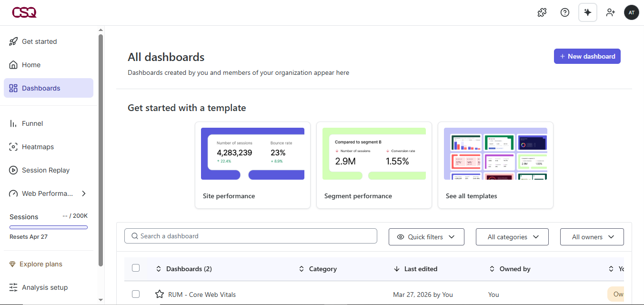Image resolution: width=644 pixels, height=305 pixels.
Task: Open Session Replay in sidebar
Action: [x=49, y=170]
